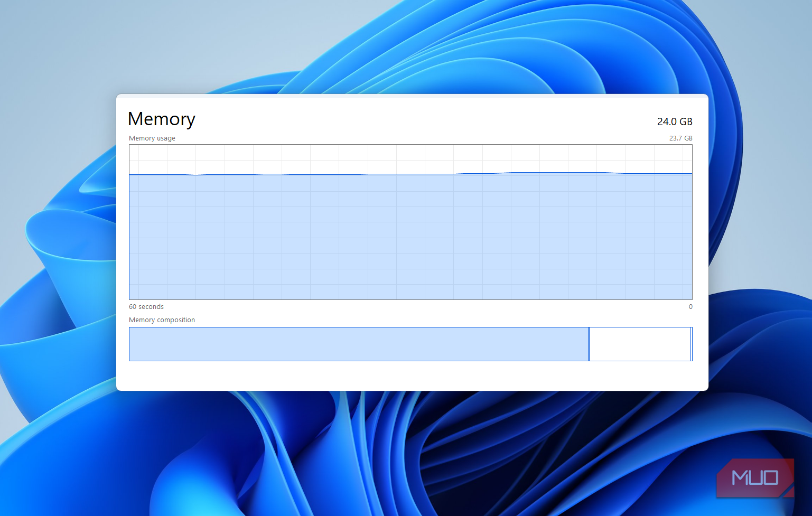Click the Memory heading
Viewport: 812px width, 516px height.
tap(162, 119)
